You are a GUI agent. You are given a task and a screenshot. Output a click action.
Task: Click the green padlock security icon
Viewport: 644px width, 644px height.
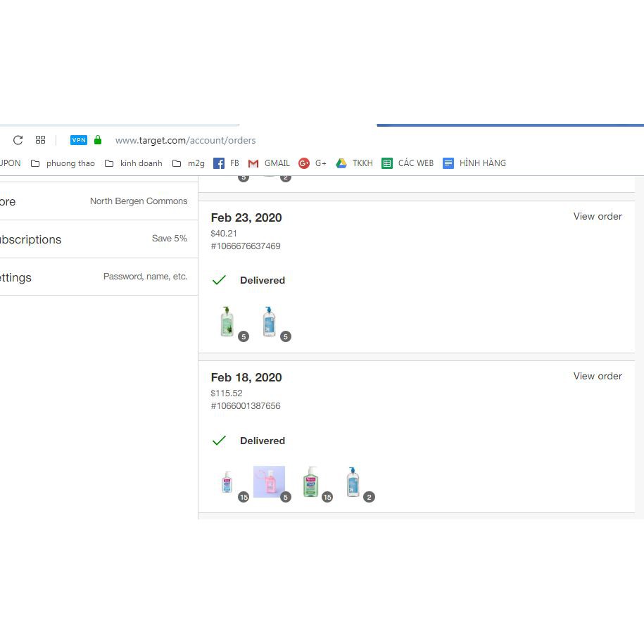[98, 140]
